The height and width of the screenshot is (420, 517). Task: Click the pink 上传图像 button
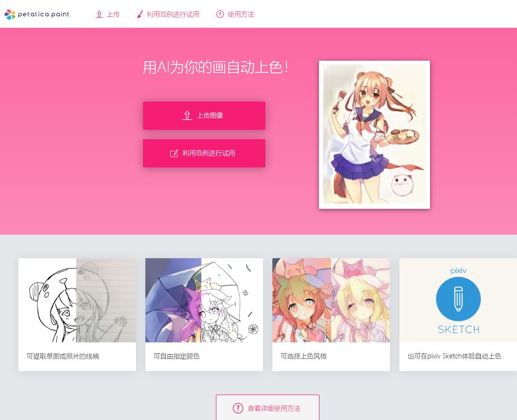[x=204, y=116]
